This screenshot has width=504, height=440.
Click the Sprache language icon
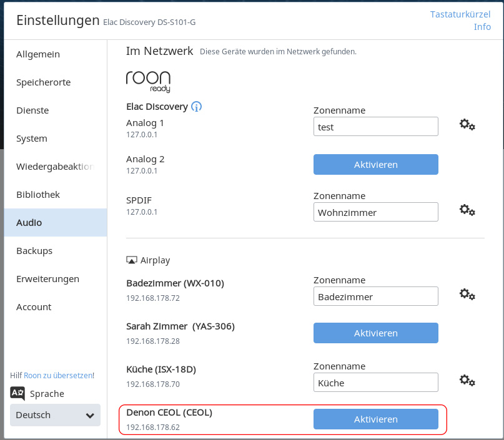click(x=17, y=393)
